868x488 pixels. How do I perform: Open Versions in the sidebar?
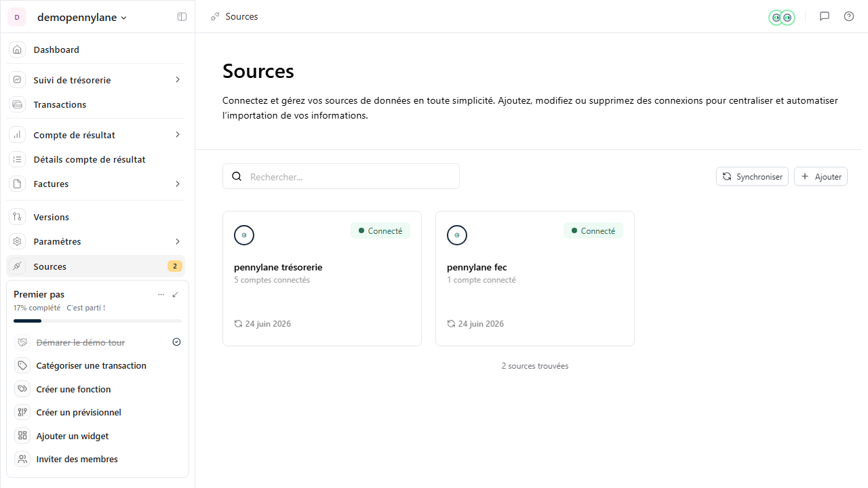pyautogui.click(x=96, y=217)
